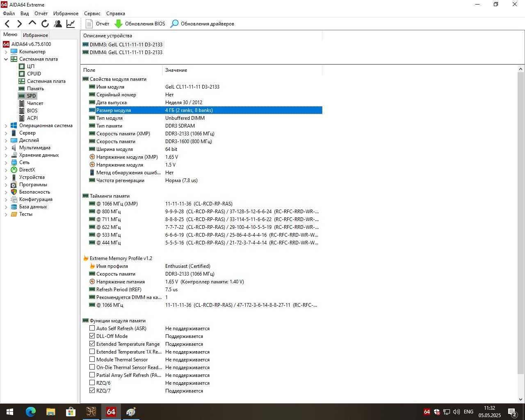Image resolution: width=525 pixels, height=420 pixels.
Task: Click the Описание устройства column header
Action: [x=201, y=36]
